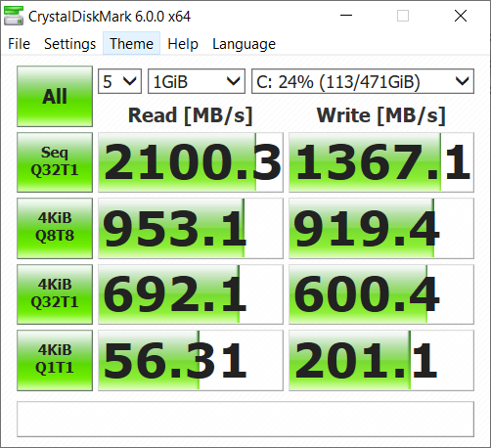Start the 4KiB Q1T1 test

(x=55, y=360)
